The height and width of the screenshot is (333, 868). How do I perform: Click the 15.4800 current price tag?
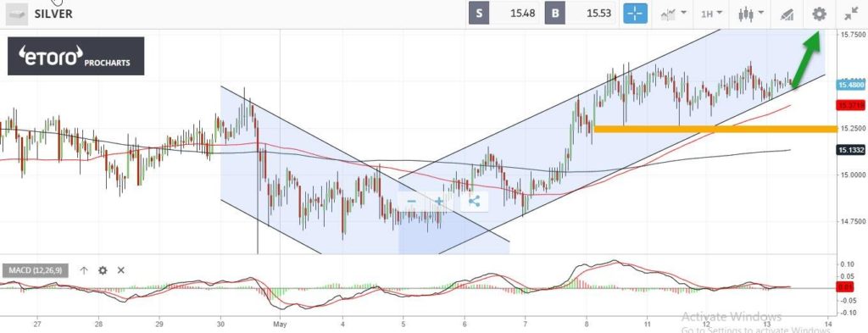tap(851, 86)
